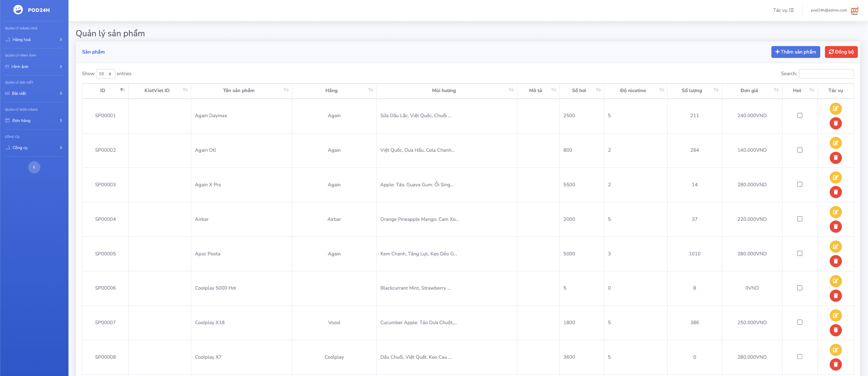Edit product SP00003 Again X Pro

tap(835, 177)
